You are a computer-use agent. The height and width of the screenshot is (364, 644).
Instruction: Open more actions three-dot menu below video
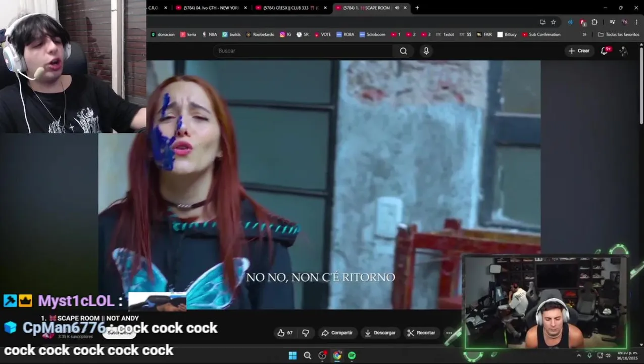[449, 333]
